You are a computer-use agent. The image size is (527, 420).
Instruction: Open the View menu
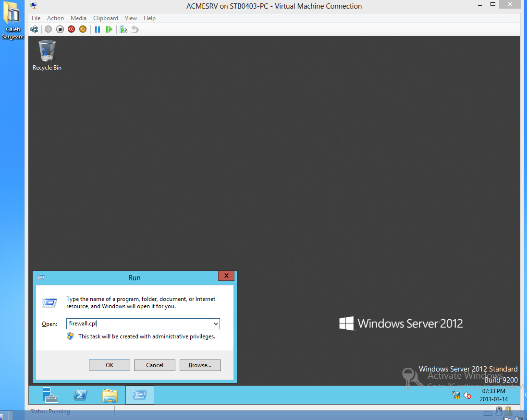(x=131, y=18)
